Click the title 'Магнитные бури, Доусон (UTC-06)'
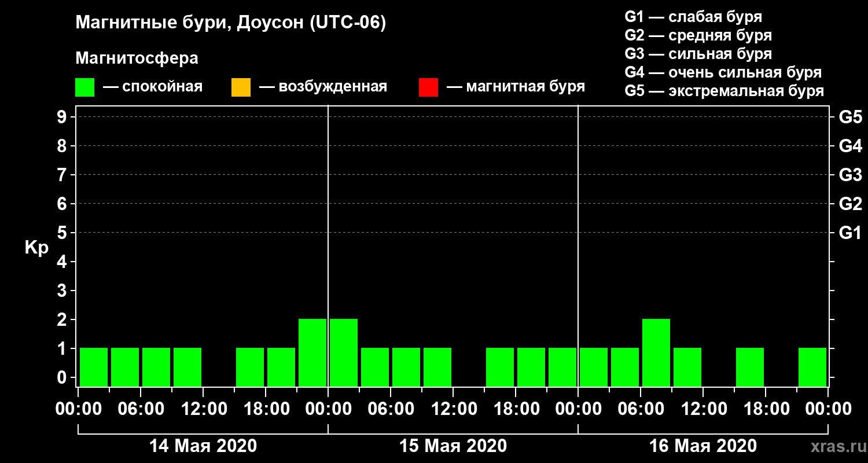 [230, 23]
